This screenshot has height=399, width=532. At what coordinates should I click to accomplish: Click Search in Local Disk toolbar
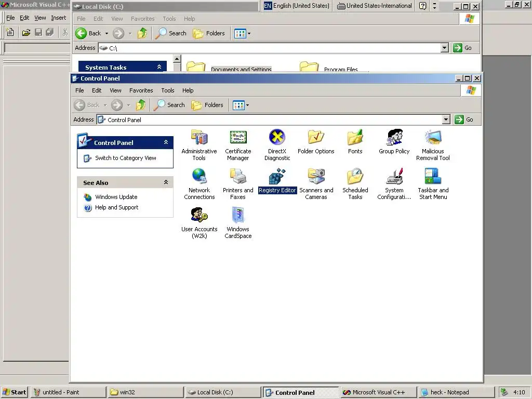point(171,33)
